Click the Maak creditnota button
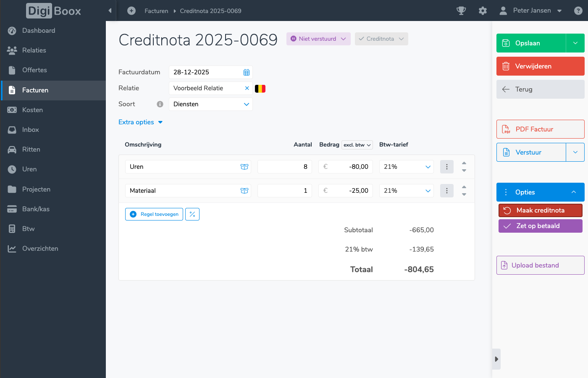The image size is (588, 378). (540, 210)
